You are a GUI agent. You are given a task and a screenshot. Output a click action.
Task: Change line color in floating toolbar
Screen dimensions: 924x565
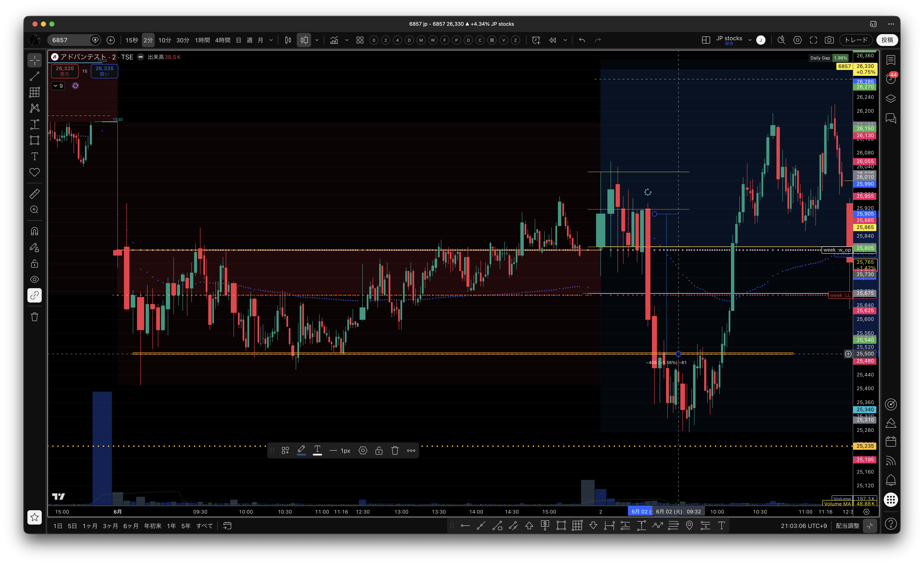[301, 450]
